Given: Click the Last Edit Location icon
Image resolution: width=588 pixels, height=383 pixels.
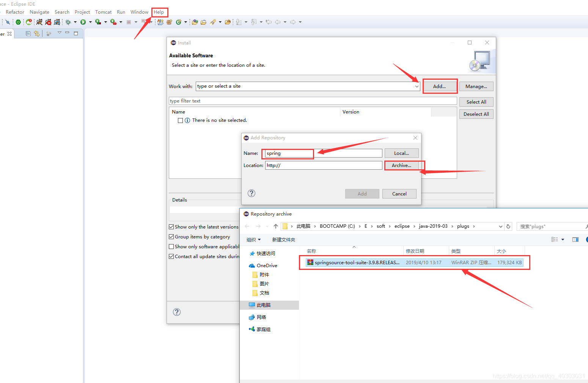Looking at the screenshot, I should coord(269,22).
